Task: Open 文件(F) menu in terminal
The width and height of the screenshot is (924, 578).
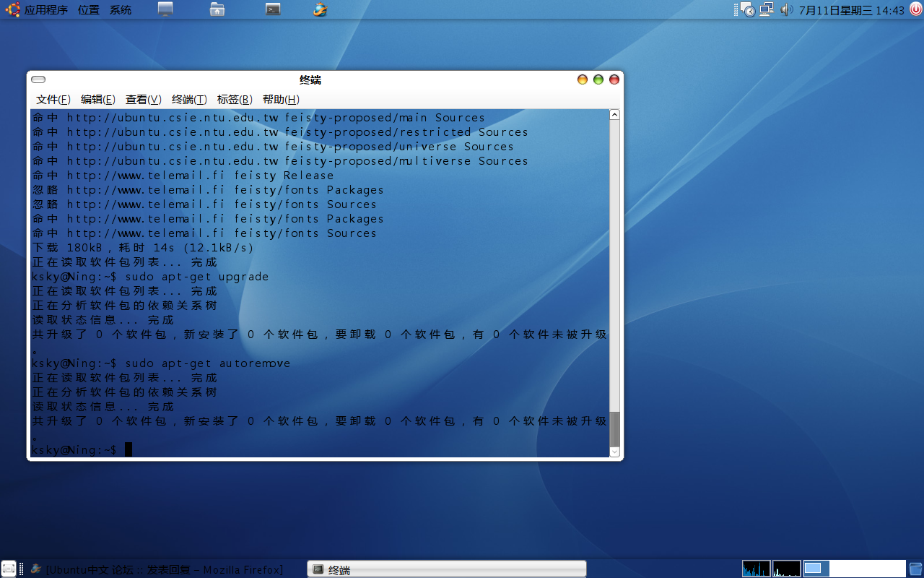Action: tap(53, 100)
